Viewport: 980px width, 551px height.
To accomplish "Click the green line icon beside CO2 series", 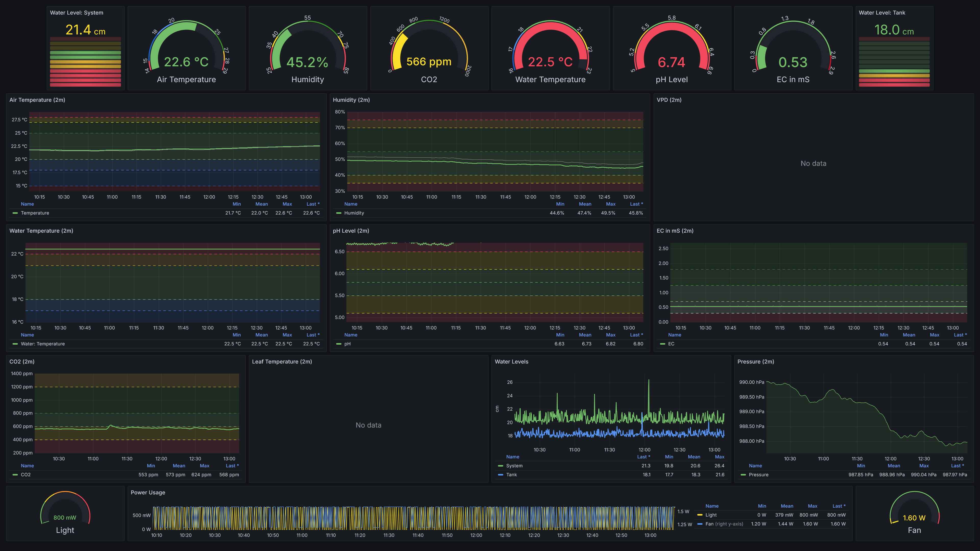I will (x=15, y=474).
